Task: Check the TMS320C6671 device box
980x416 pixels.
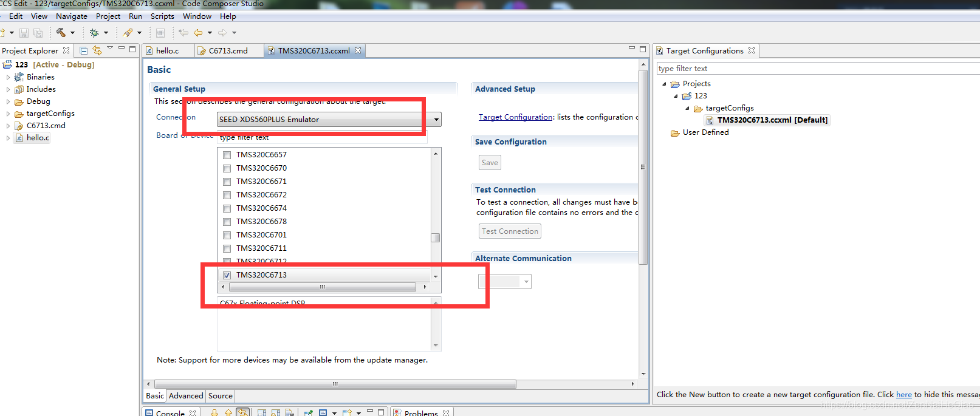Action: click(227, 182)
